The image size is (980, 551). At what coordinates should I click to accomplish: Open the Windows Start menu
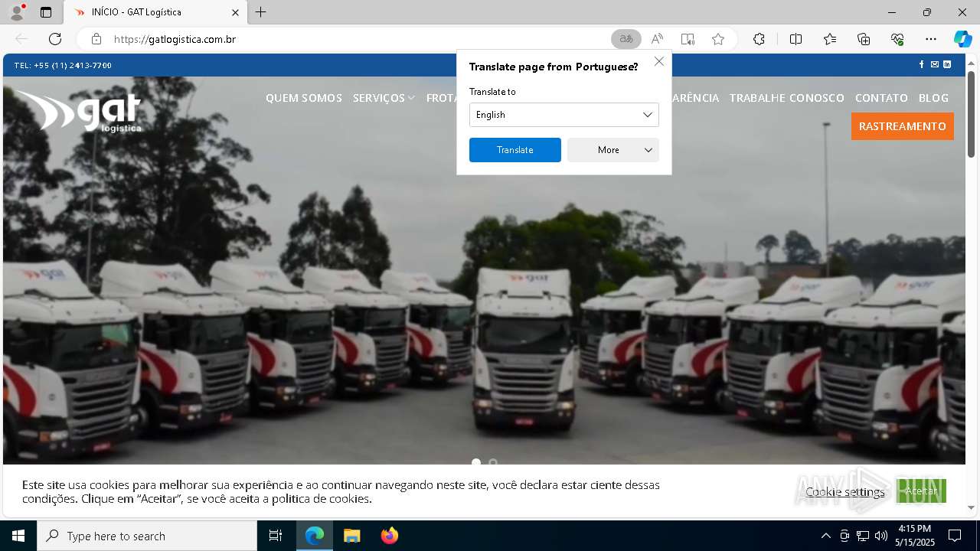click(18, 536)
